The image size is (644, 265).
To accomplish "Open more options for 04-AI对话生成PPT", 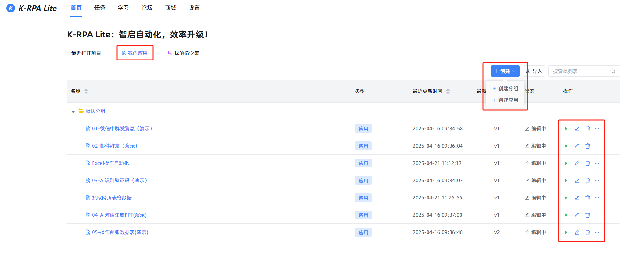I will [597, 215].
